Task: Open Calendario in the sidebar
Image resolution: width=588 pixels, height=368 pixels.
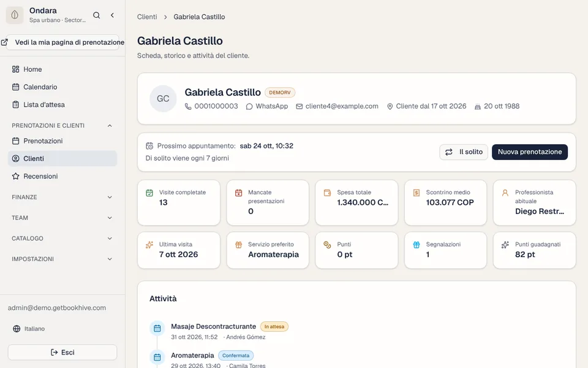Action: pyautogui.click(x=62, y=86)
